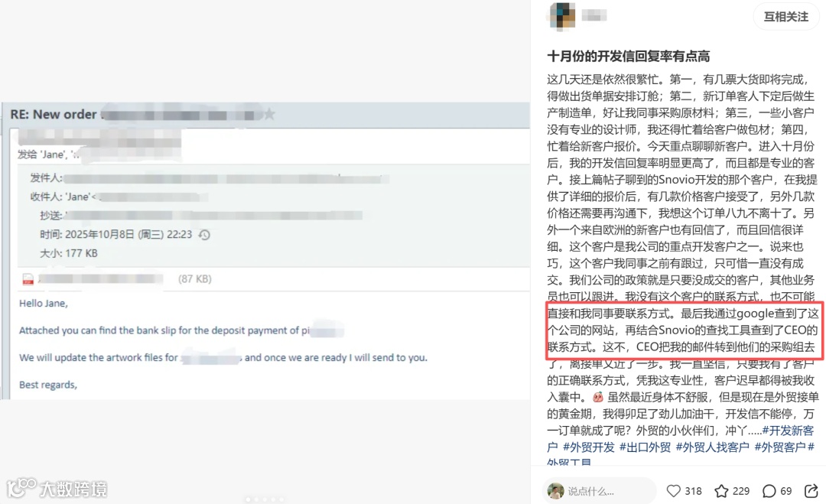The image size is (826, 504).
Task: Click the post author's avatar
Action: point(562,16)
